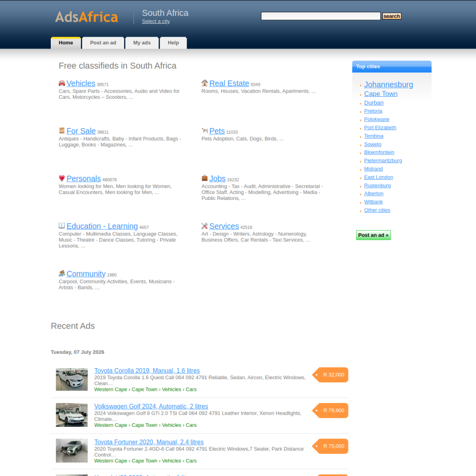Open East London city link
This screenshot has width=476, height=476.
click(379, 177)
